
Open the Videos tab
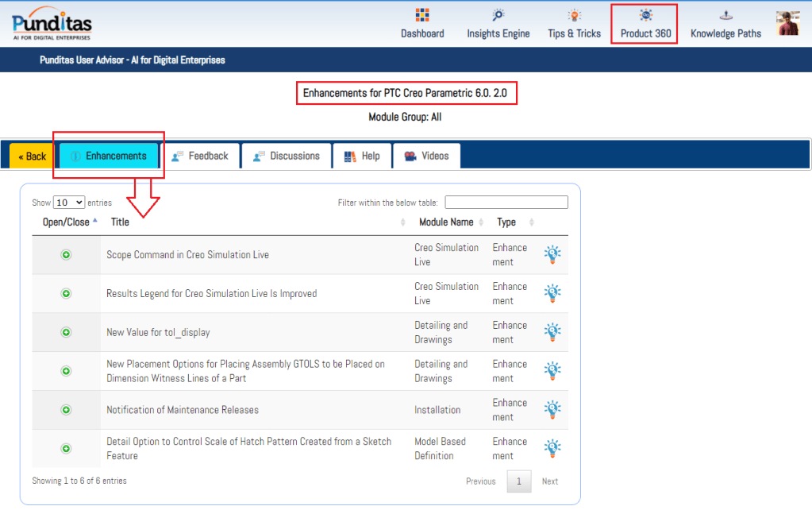(426, 156)
